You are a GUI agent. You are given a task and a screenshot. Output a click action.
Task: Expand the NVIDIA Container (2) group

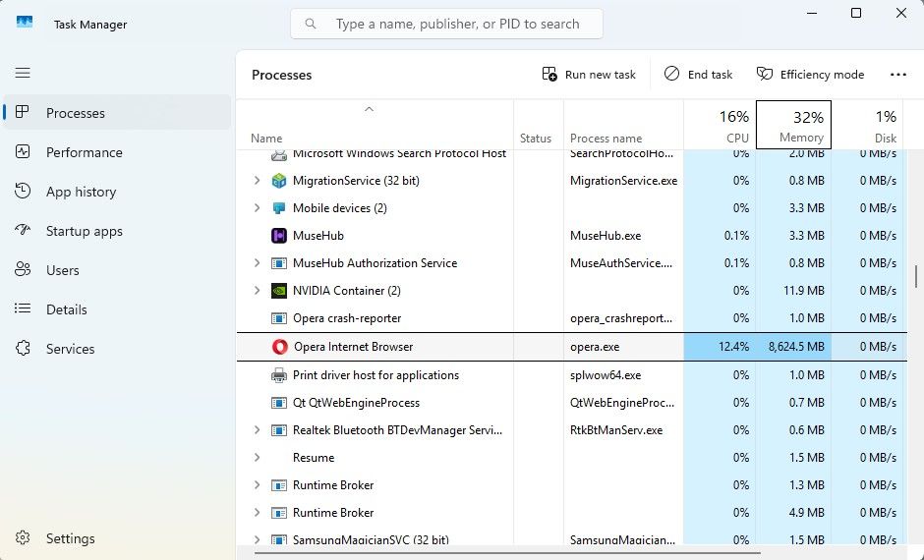pos(257,290)
